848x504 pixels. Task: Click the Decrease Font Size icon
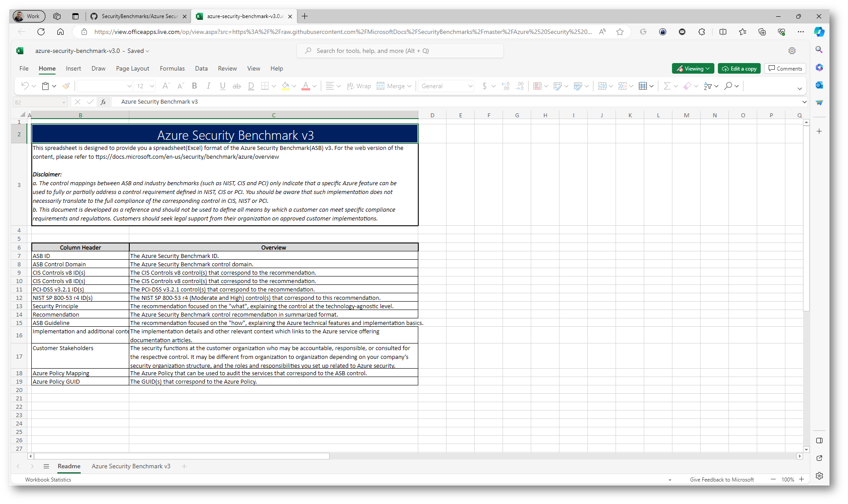180,86
